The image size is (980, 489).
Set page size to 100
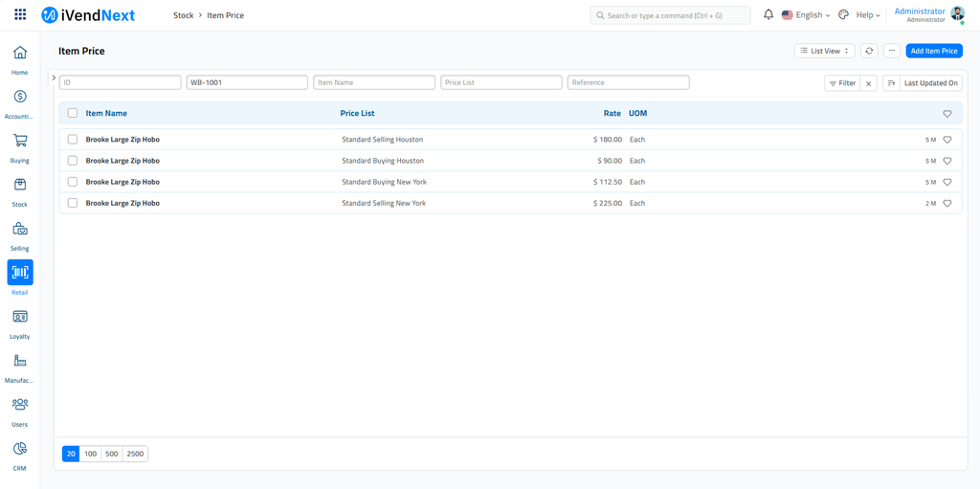91,454
